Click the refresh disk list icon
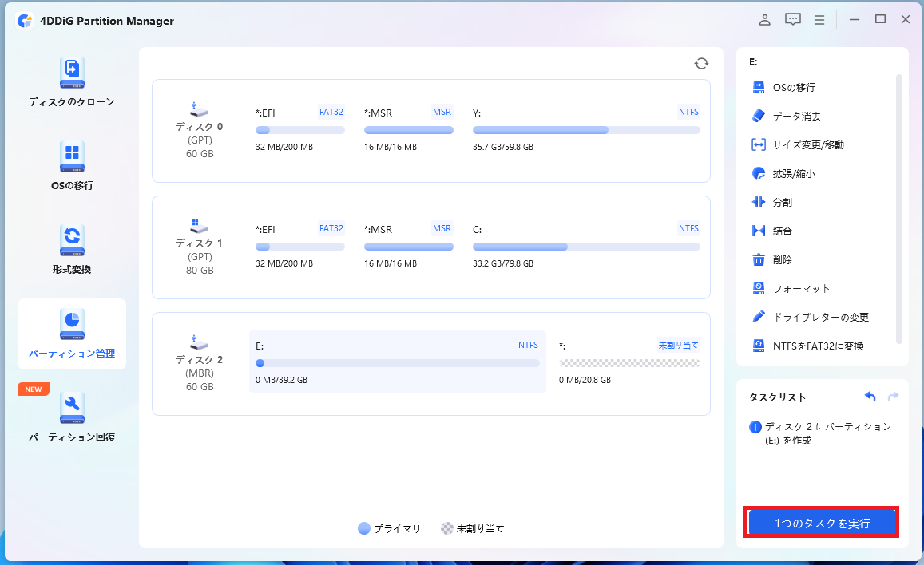 tap(700, 64)
